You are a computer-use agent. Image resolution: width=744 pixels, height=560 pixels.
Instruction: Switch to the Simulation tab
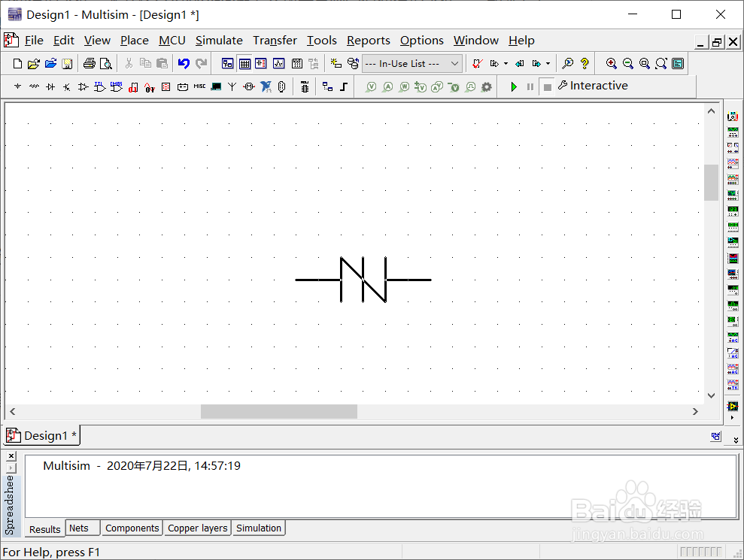(259, 528)
